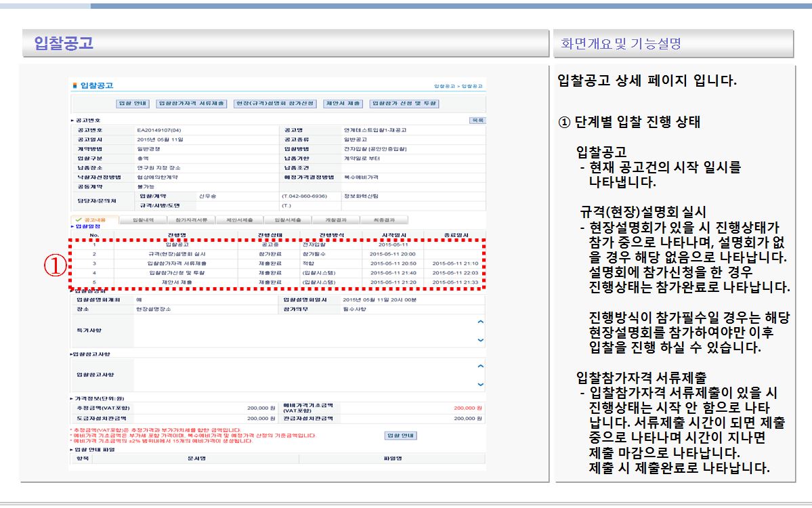Click end time 2015-05-11 22:03
Viewport: 812px width, 508px height.
click(x=455, y=273)
